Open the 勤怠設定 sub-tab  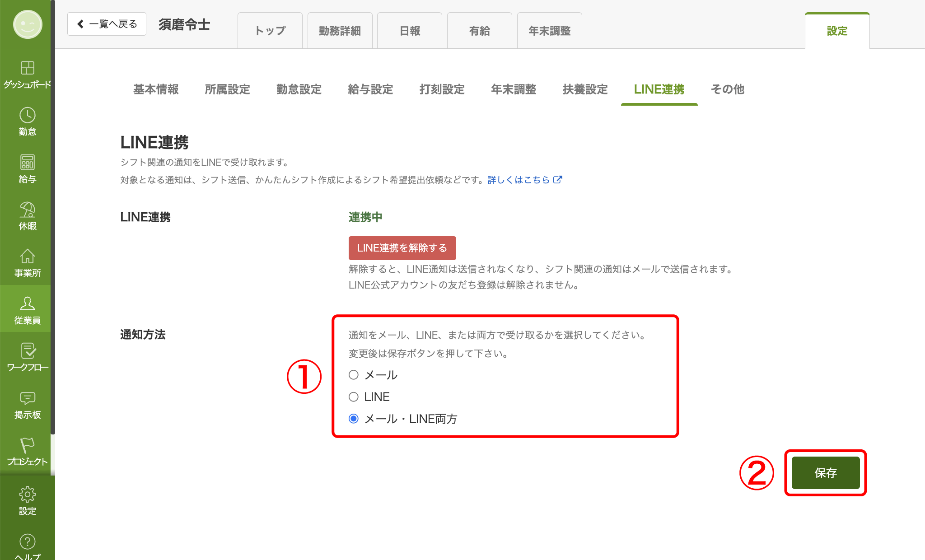pyautogui.click(x=299, y=89)
